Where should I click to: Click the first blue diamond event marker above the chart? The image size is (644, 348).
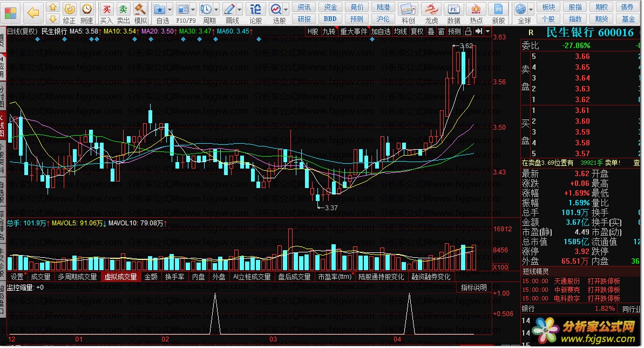(38, 39)
